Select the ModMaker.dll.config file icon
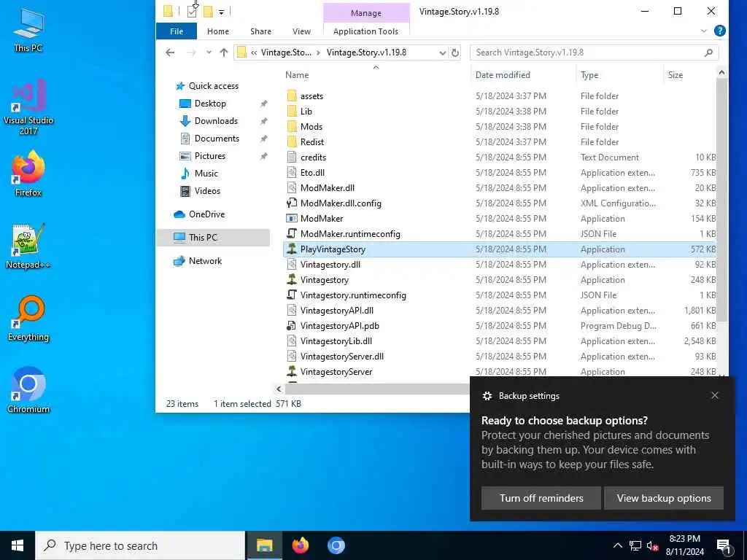Viewport: 747px width, 560px height. pyautogui.click(x=292, y=203)
